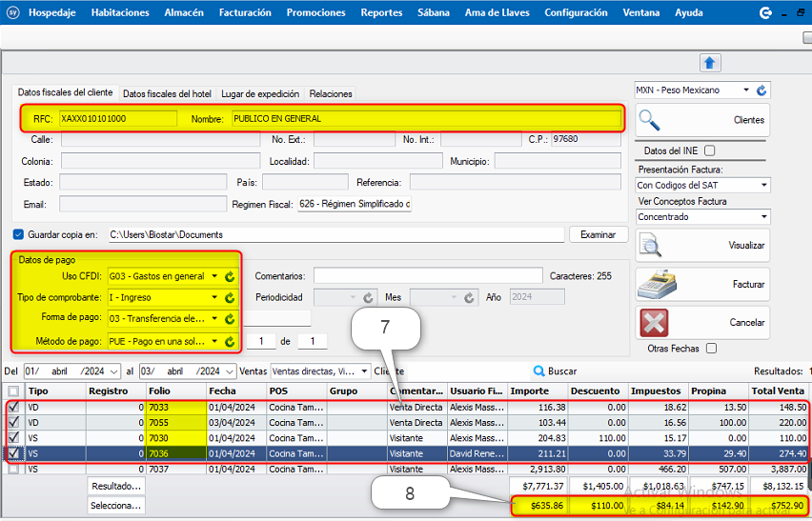Open the Del start date picker

tap(114, 371)
